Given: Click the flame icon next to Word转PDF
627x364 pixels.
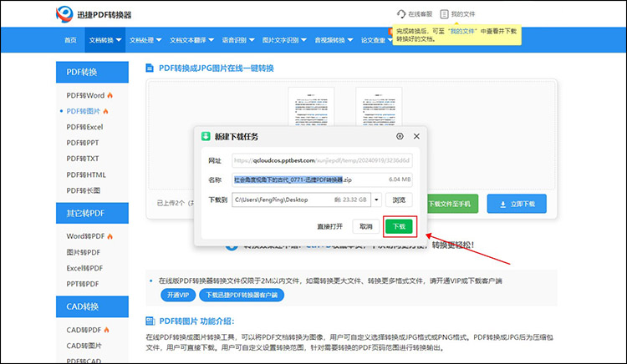Looking at the screenshot, I should [x=110, y=236].
